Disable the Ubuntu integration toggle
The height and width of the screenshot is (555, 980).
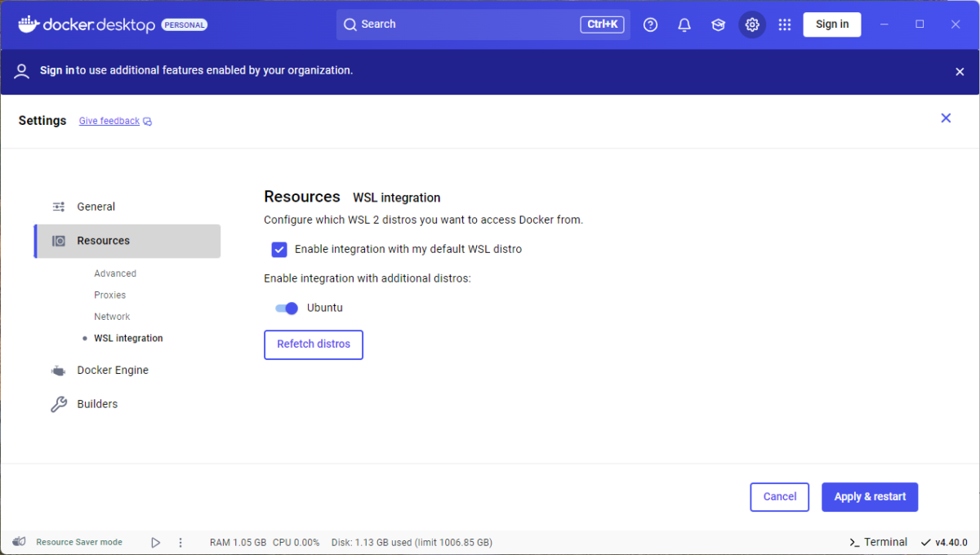287,309
